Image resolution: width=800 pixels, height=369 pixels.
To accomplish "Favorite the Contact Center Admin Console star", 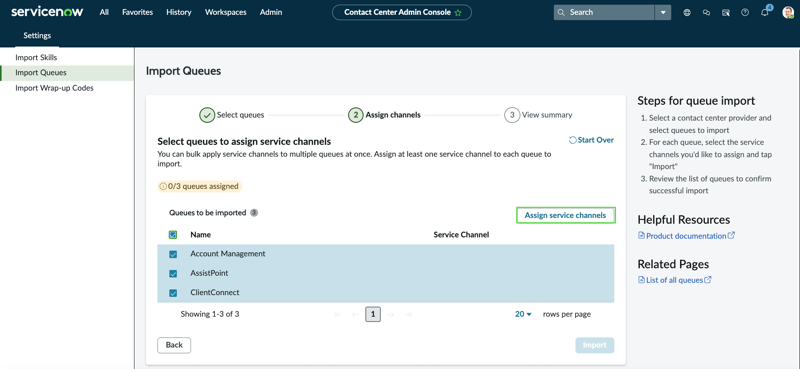I will [458, 13].
